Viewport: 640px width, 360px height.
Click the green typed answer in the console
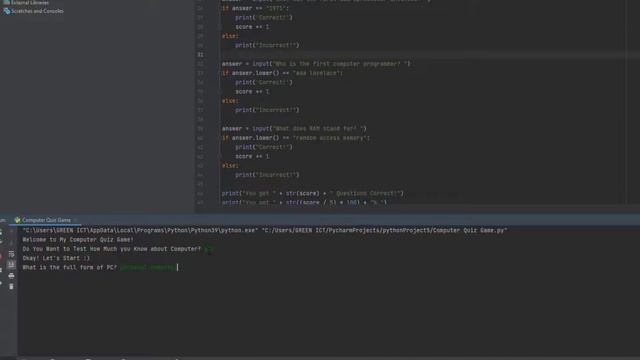pos(147,267)
